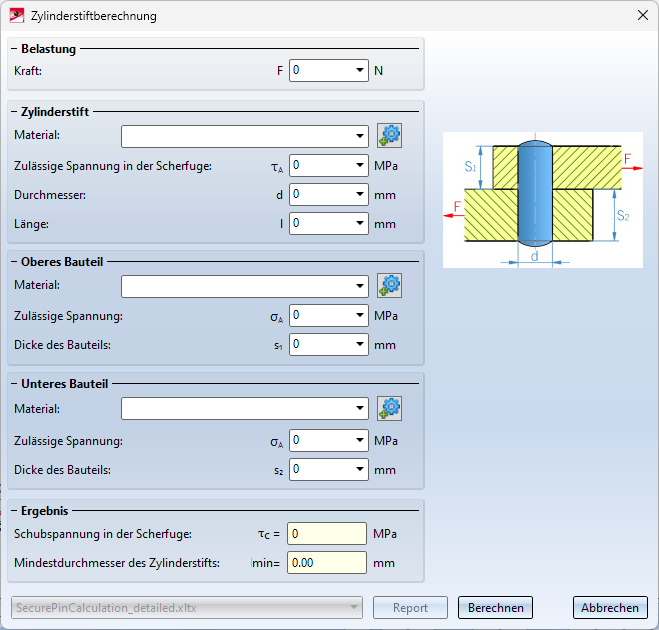Screen dimensions: 659x630
Task: Open the Kraft F dropdown arrow
Action: [x=360, y=70]
